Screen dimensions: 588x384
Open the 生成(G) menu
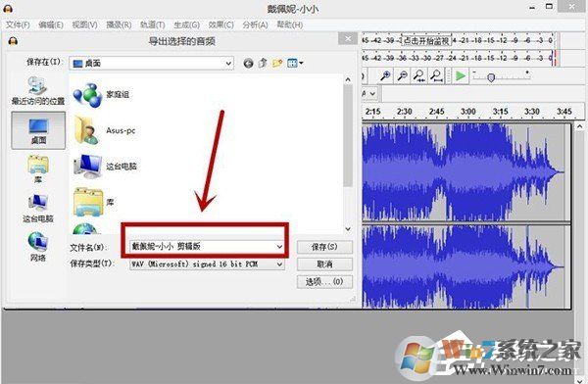[186, 24]
